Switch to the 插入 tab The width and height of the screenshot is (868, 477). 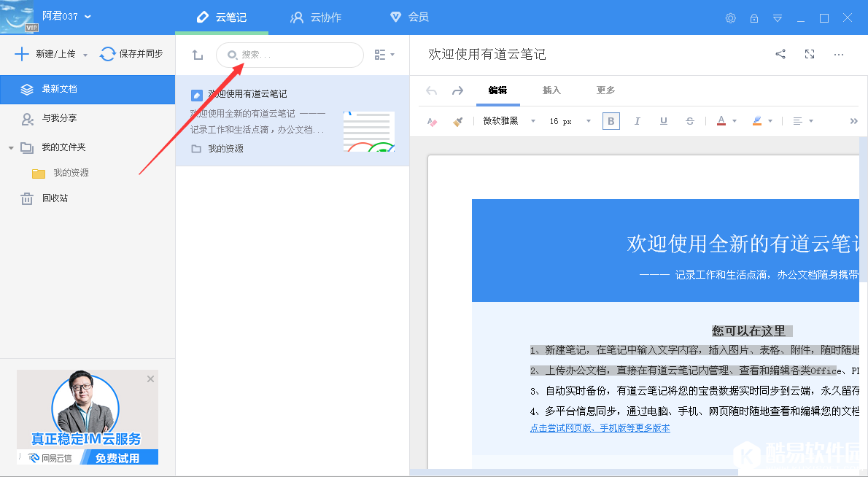pos(551,90)
